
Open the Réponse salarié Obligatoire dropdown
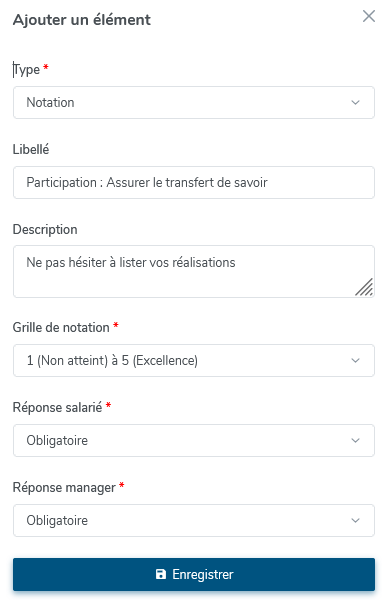[194, 440]
